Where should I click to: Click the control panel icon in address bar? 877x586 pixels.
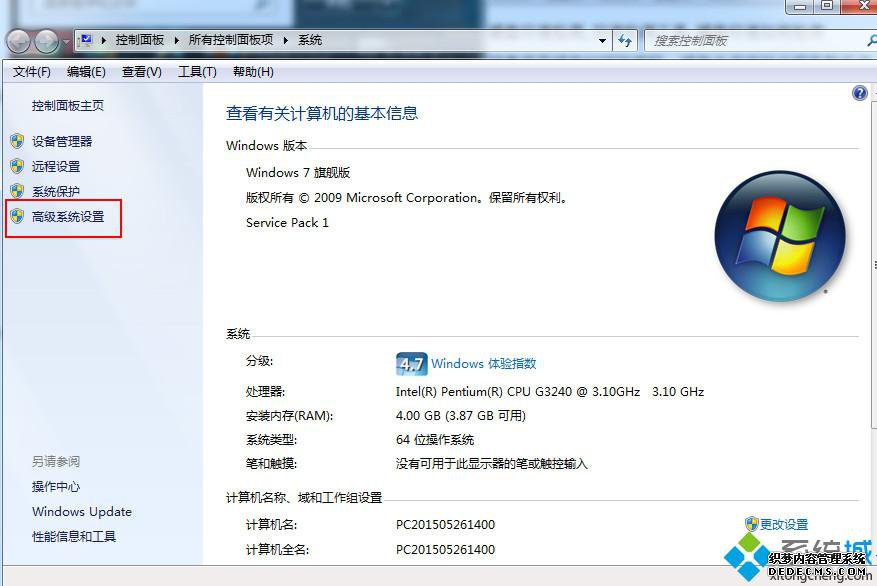[87, 40]
